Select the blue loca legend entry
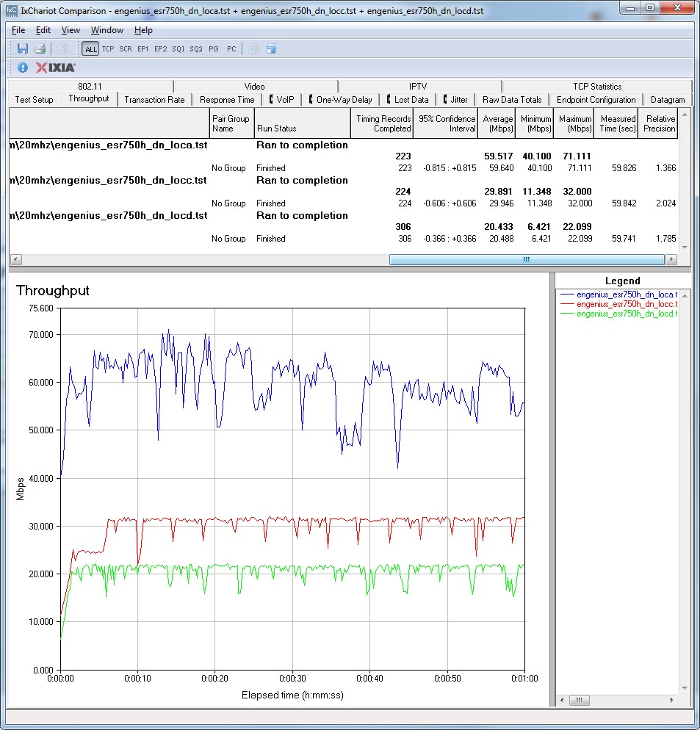Viewport: 700px width, 730px height. 618,294
